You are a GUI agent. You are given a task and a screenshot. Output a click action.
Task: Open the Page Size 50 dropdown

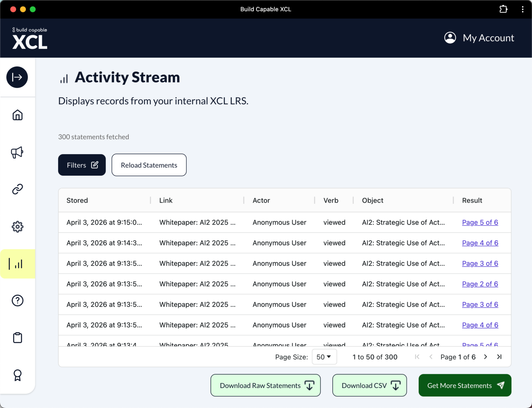coord(324,357)
